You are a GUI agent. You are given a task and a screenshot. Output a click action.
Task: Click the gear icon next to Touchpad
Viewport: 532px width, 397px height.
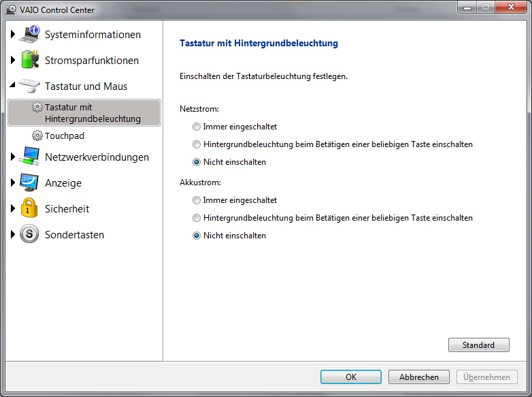click(x=37, y=136)
